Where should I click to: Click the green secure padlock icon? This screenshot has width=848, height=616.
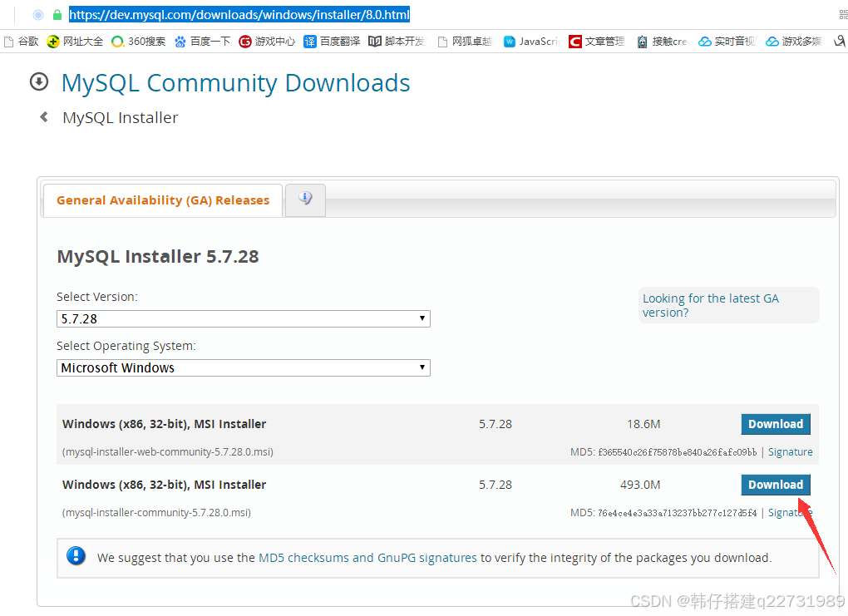(57, 15)
